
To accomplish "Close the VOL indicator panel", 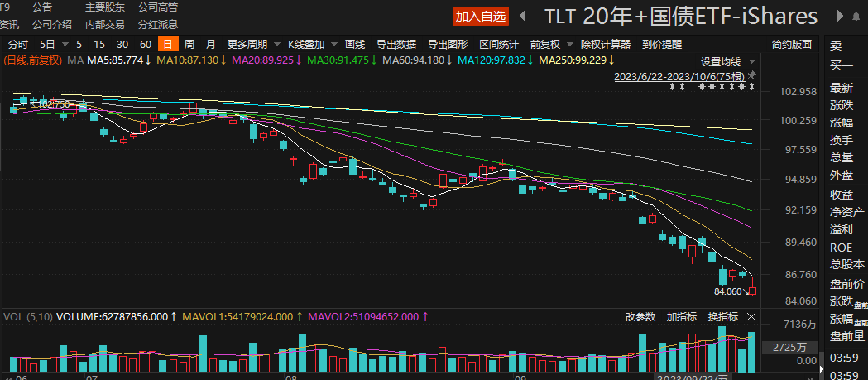I will click(751, 317).
